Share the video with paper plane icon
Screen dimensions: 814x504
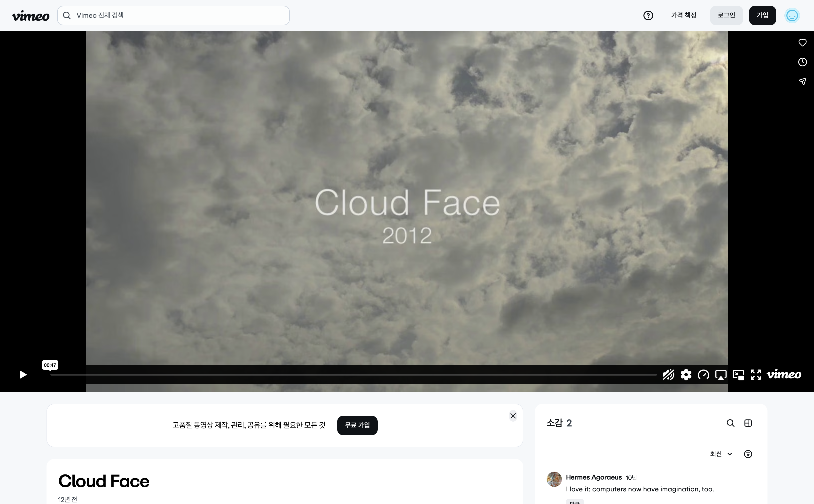802,81
